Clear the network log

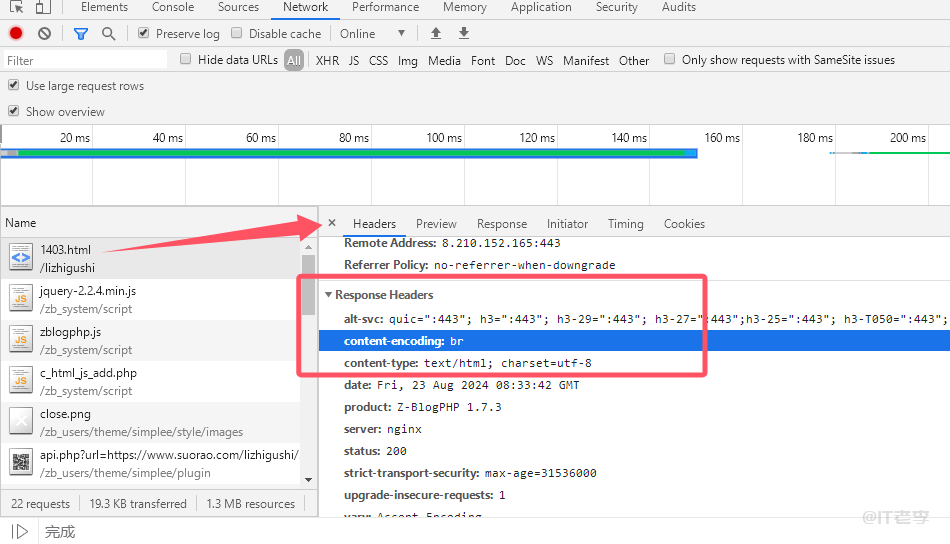pyautogui.click(x=44, y=33)
